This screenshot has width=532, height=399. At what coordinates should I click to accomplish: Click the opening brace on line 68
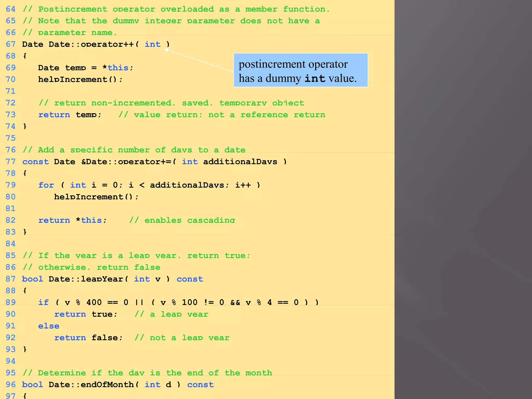[x=25, y=56]
